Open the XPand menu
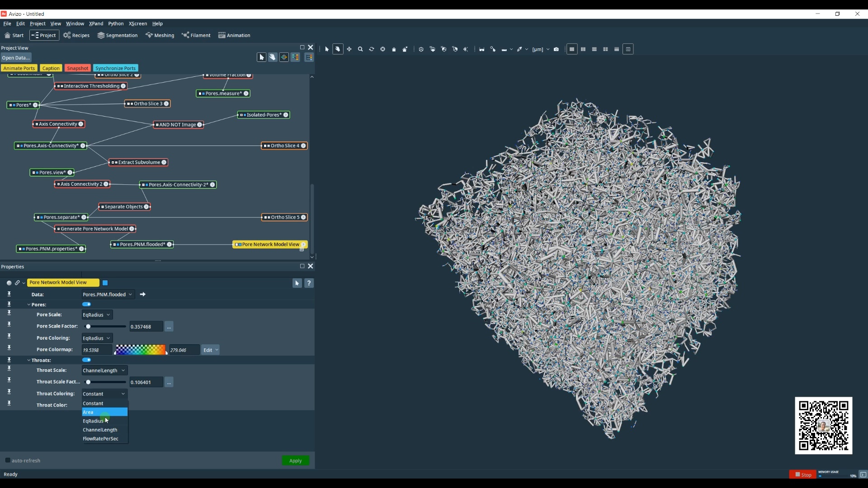 point(96,23)
